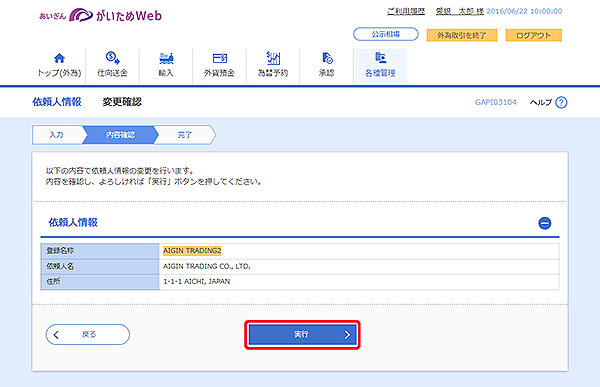Click the あいぎん がいためWeb logo
Screen dimensions: 600x387
click(100, 15)
